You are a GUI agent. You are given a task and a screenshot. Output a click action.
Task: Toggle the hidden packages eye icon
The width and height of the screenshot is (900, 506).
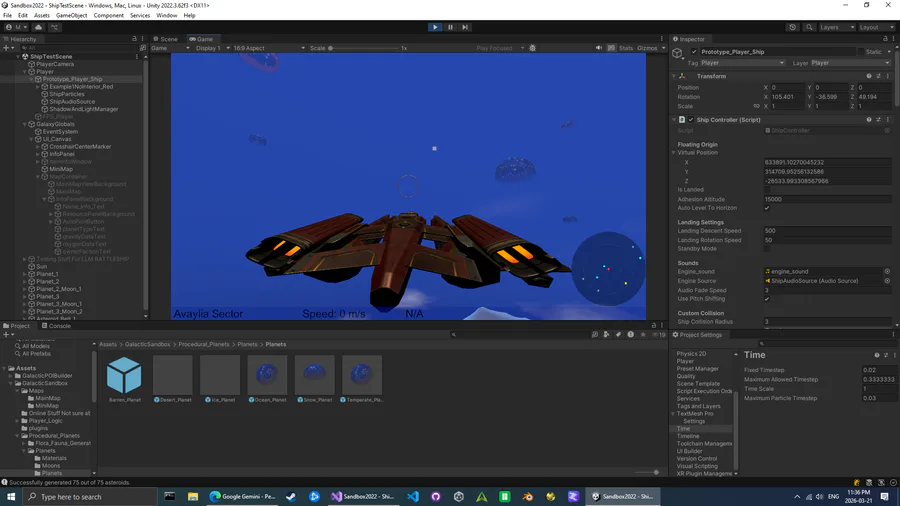[658, 334]
